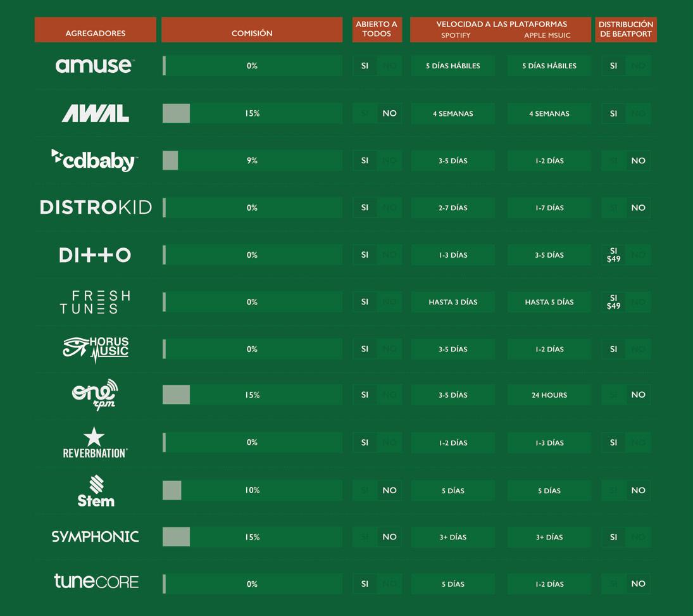This screenshot has width=693, height=616.
Task: Click the ReverbNation star logo
Action: coord(95,442)
